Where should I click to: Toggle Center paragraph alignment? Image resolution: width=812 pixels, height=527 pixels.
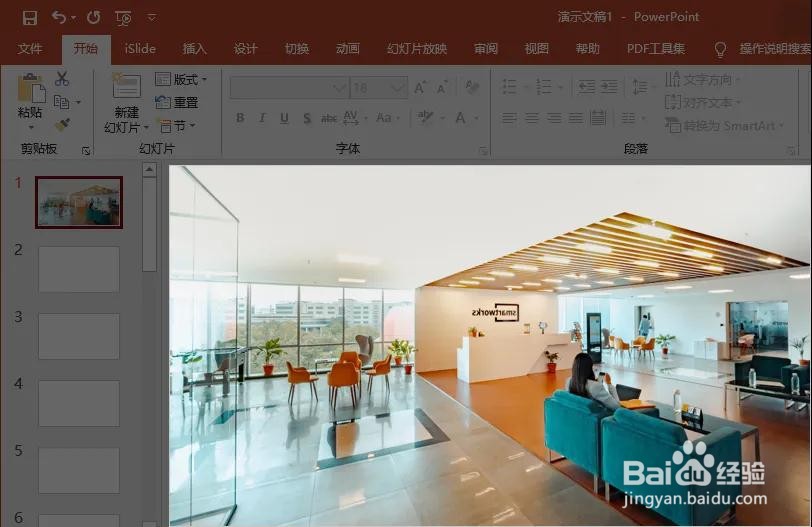tap(532, 119)
